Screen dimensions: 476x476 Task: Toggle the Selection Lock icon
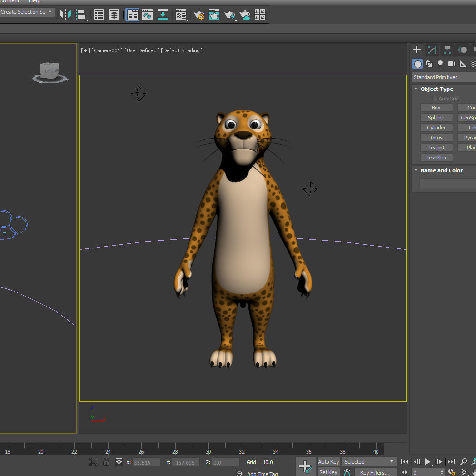tap(106, 462)
